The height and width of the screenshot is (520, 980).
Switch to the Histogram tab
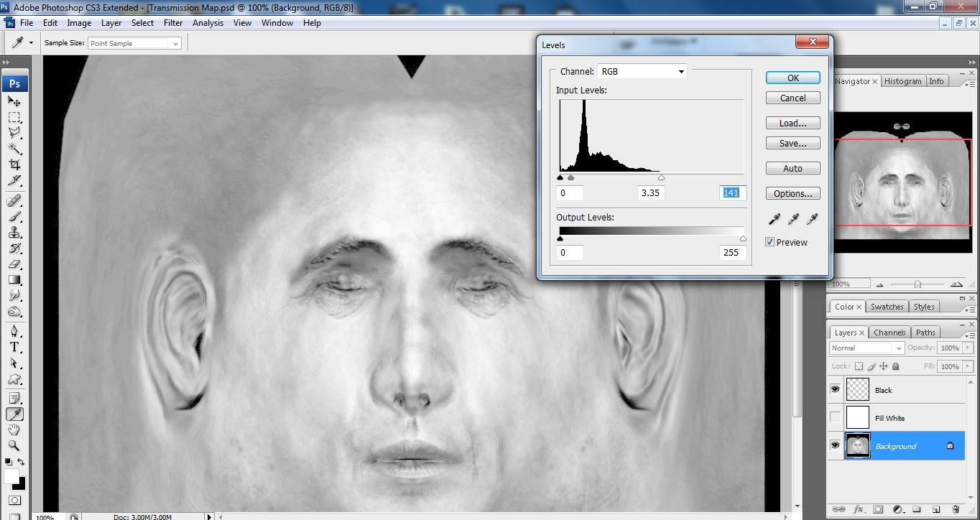[x=902, y=81]
